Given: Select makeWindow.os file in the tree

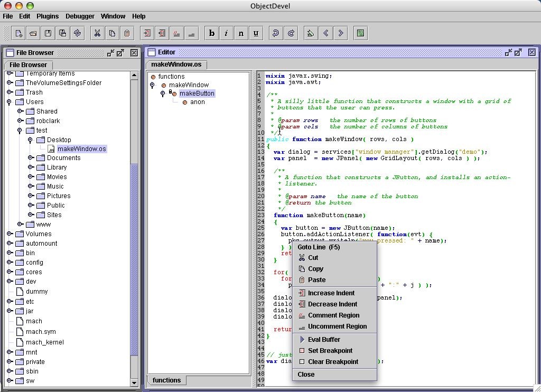Looking at the screenshot, I should click(x=81, y=149).
